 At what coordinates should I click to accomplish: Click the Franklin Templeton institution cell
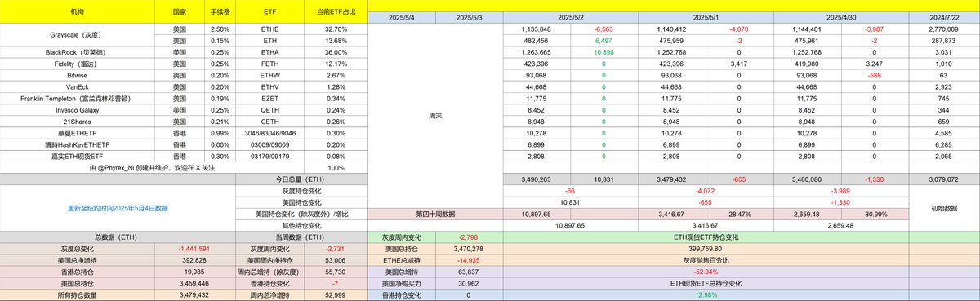[x=78, y=98]
